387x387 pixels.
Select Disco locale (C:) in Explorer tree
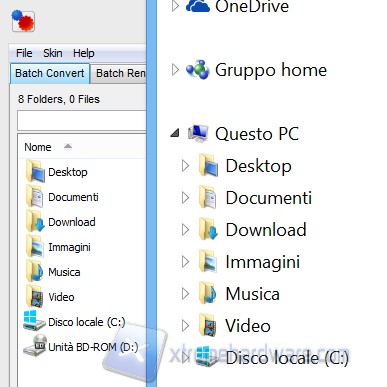(x=287, y=358)
